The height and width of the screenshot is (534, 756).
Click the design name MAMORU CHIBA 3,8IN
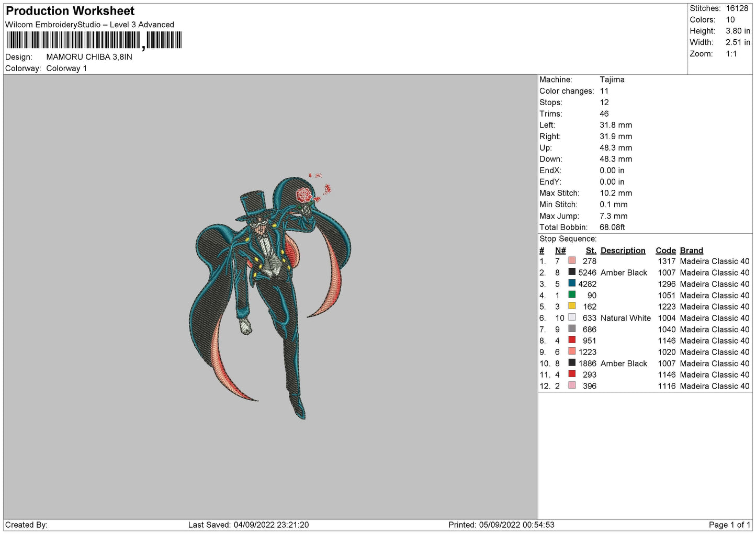pos(89,57)
